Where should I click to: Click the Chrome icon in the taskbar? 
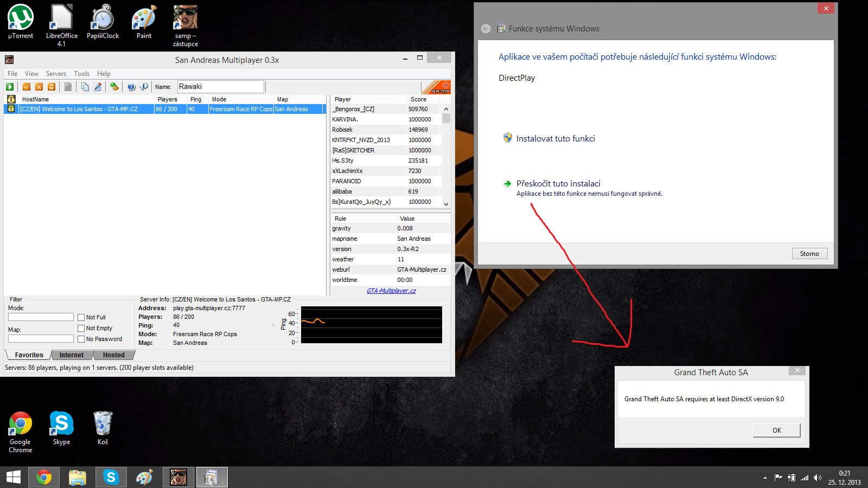tap(44, 477)
